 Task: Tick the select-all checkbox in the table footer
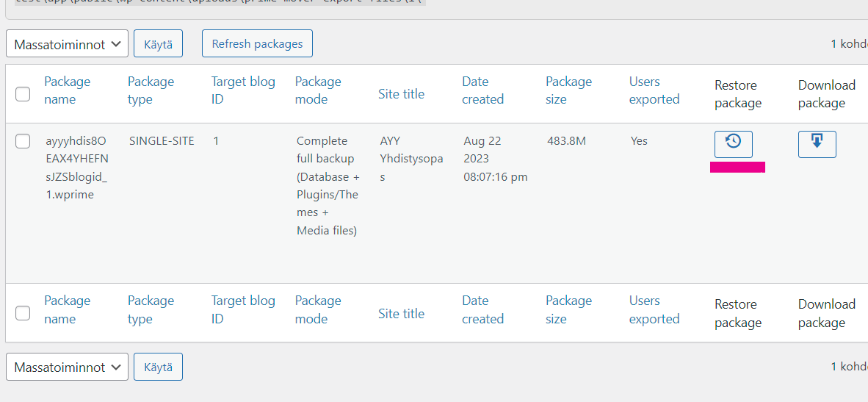coord(23,313)
